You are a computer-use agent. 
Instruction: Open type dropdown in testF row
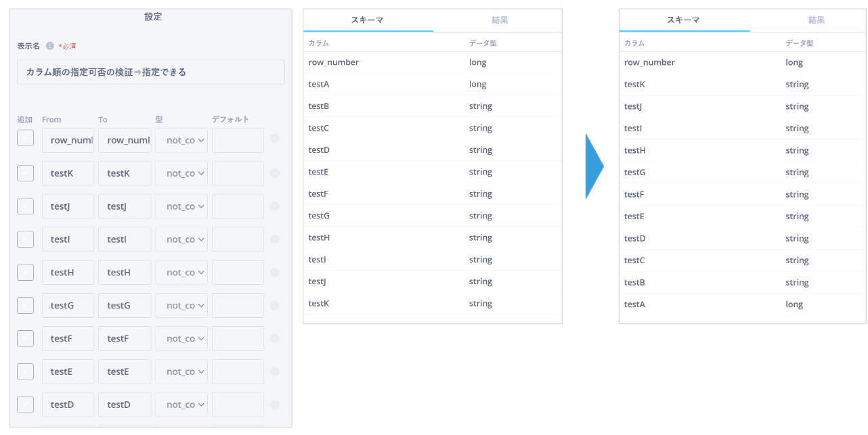coord(181,338)
